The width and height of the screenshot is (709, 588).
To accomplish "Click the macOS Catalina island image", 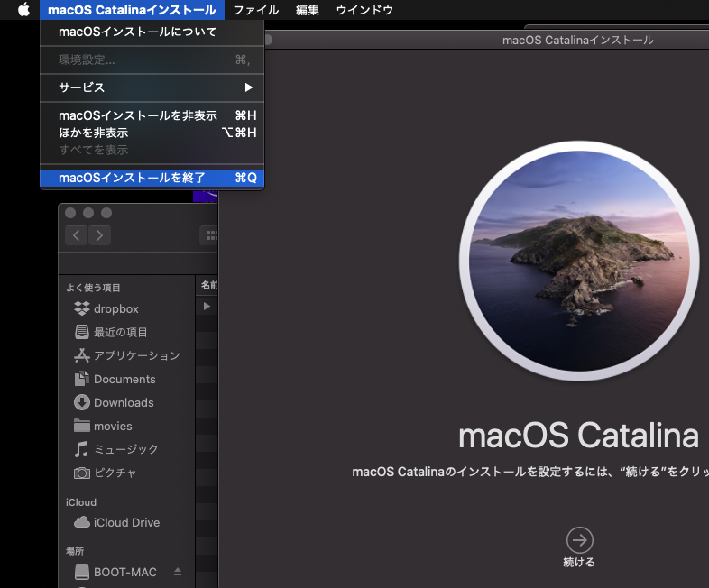I will (579, 261).
